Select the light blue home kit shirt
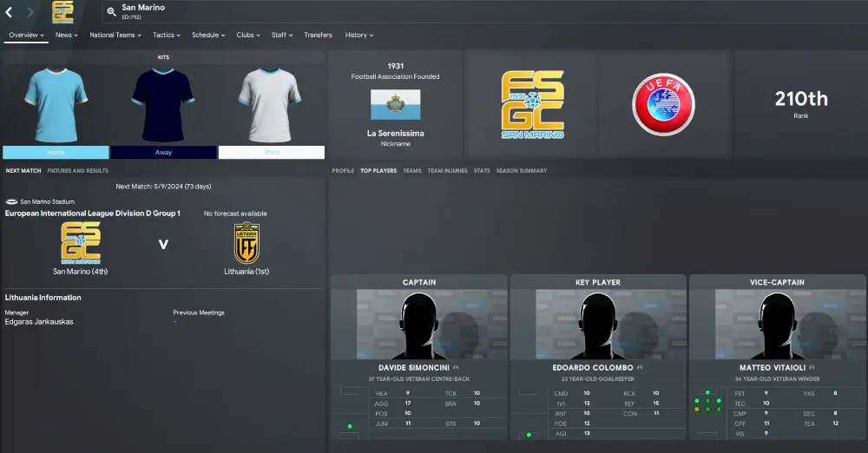 (56, 104)
